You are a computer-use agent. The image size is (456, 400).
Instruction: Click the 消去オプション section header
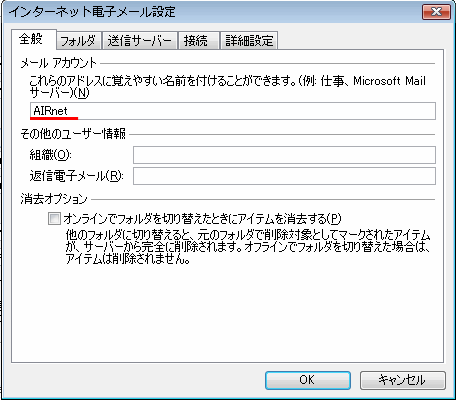pyautogui.click(x=54, y=199)
